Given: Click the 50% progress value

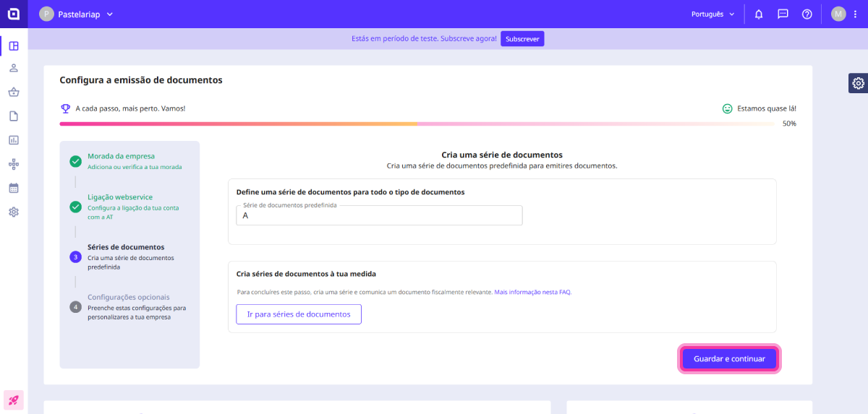Looking at the screenshot, I should pyautogui.click(x=789, y=124).
